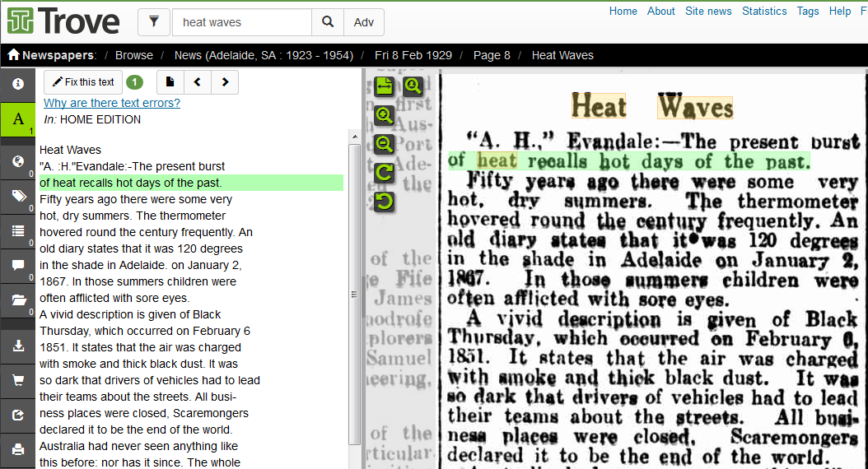
Task: Zoom out of the newspaper image
Action: pos(384,144)
